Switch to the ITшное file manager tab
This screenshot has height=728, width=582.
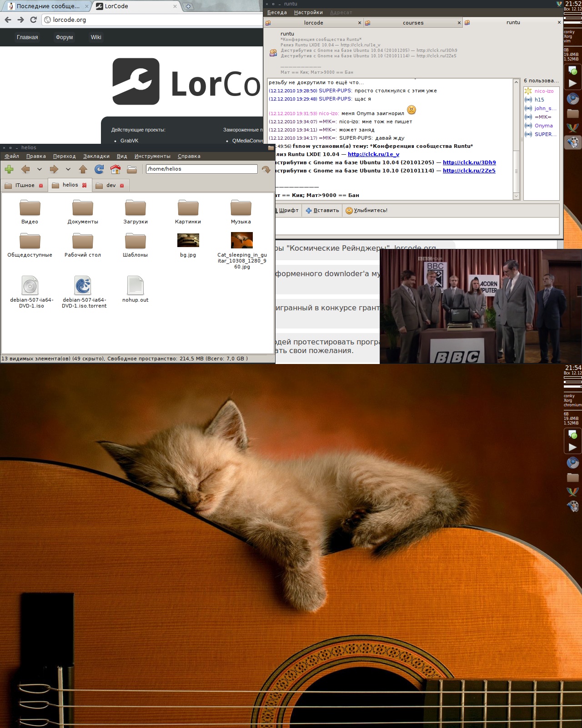tap(25, 185)
